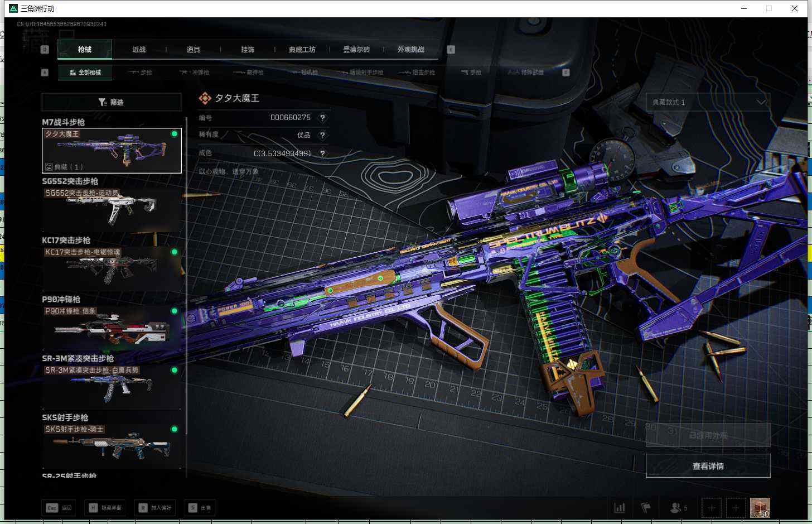Screen dimensions: 812x524
Task: Toggle the green equipped dot on タタ大魔王
Action: tap(175, 134)
